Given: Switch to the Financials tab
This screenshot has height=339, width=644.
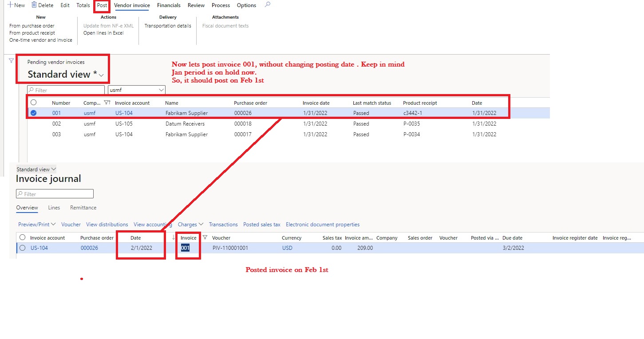Looking at the screenshot, I should click(x=169, y=5).
